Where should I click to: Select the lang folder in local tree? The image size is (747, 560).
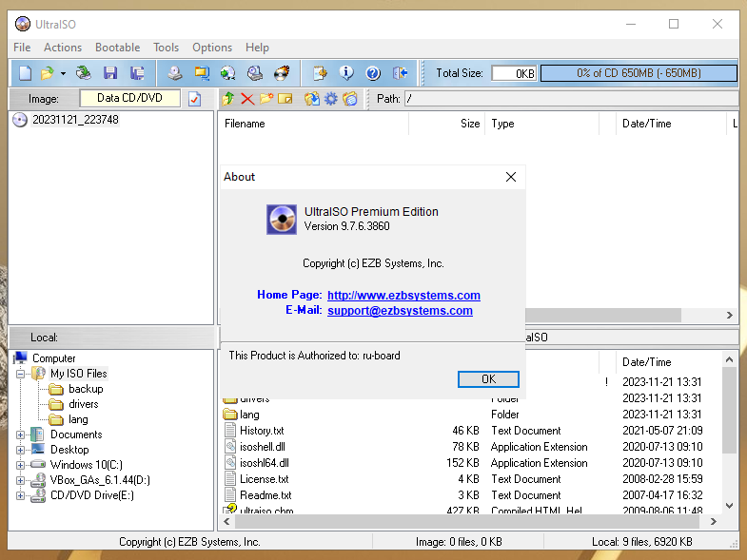(x=78, y=419)
